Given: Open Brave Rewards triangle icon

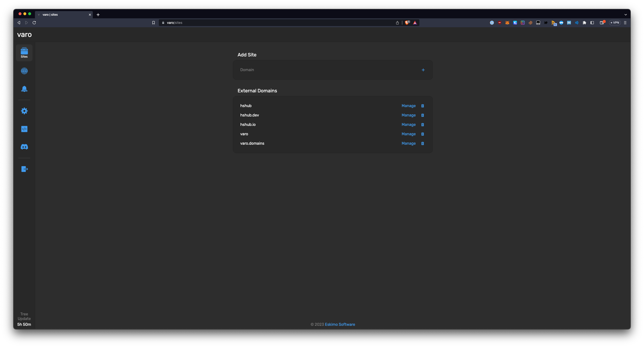Looking at the screenshot, I should click(x=415, y=23).
